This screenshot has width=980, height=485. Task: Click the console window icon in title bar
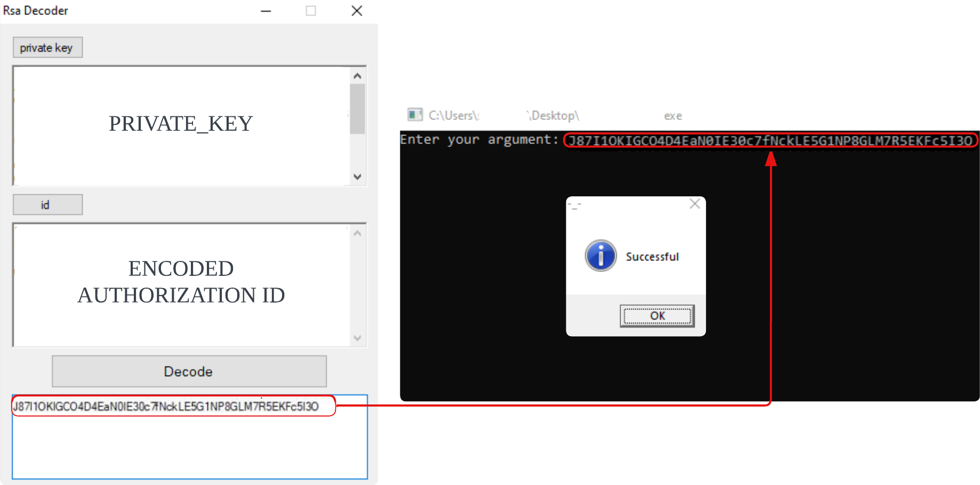(x=414, y=115)
